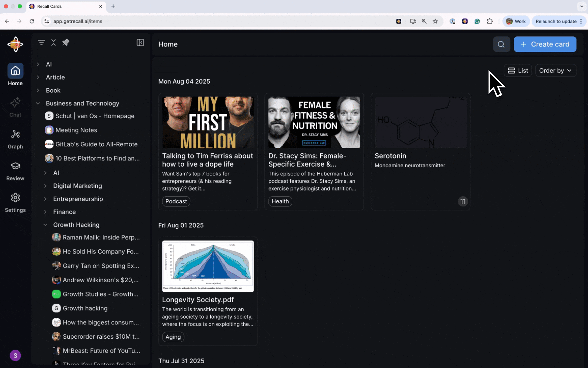This screenshot has height=368, width=588.
Task: Click the search magnifier button
Action: coord(501,44)
